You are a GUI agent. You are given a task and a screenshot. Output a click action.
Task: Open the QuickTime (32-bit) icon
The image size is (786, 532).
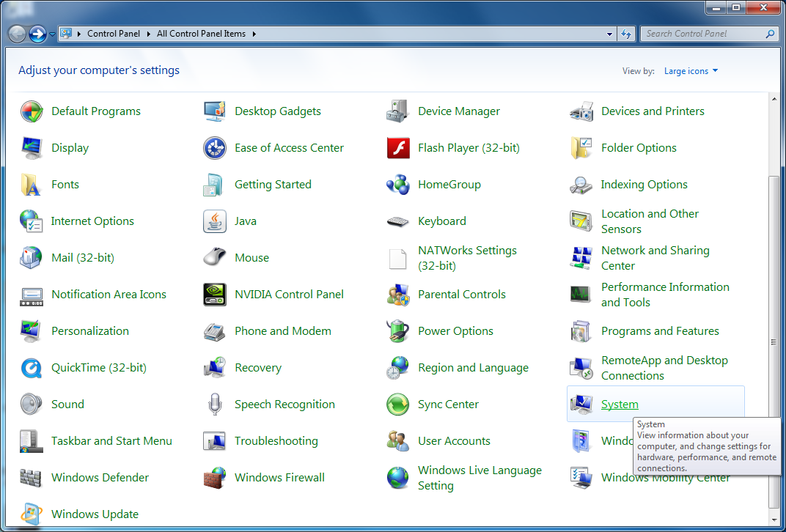point(32,367)
